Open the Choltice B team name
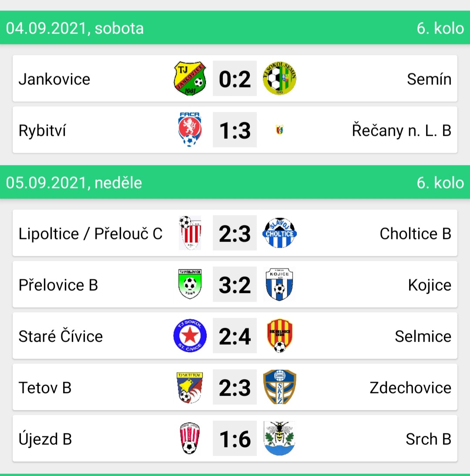The height and width of the screenshot is (476, 470). click(x=415, y=234)
